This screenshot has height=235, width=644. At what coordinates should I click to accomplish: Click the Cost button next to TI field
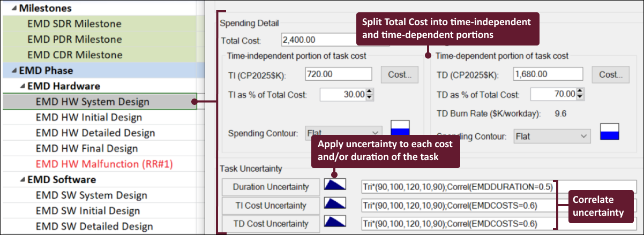pos(399,74)
